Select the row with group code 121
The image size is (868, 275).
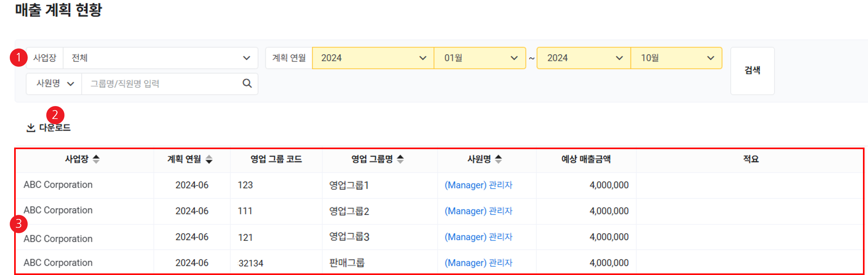tap(245, 237)
